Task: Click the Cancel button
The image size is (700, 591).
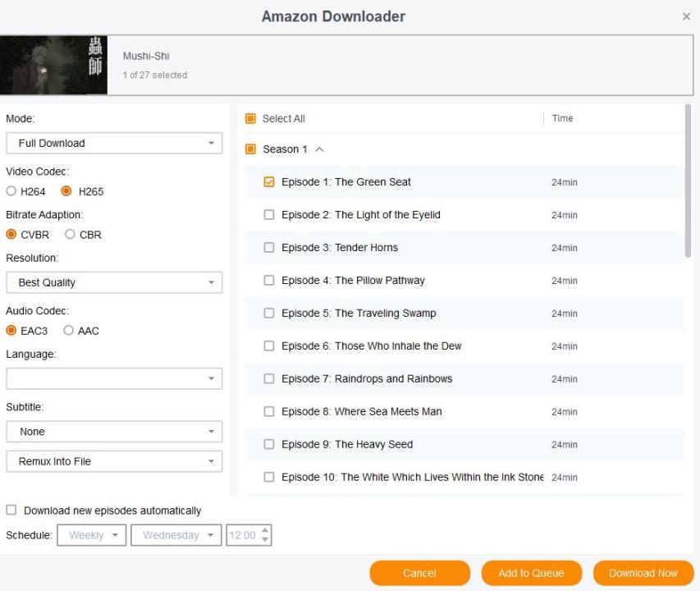Action: point(419,573)
